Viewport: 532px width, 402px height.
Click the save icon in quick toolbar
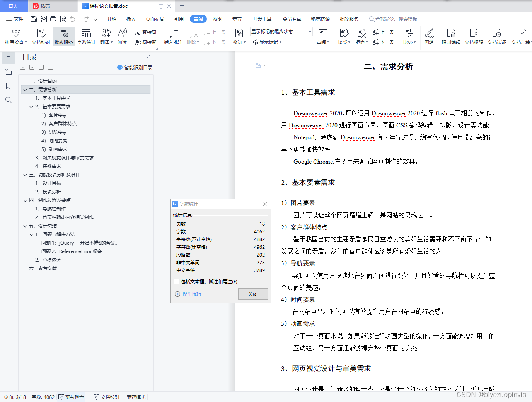tap(34, 19)
